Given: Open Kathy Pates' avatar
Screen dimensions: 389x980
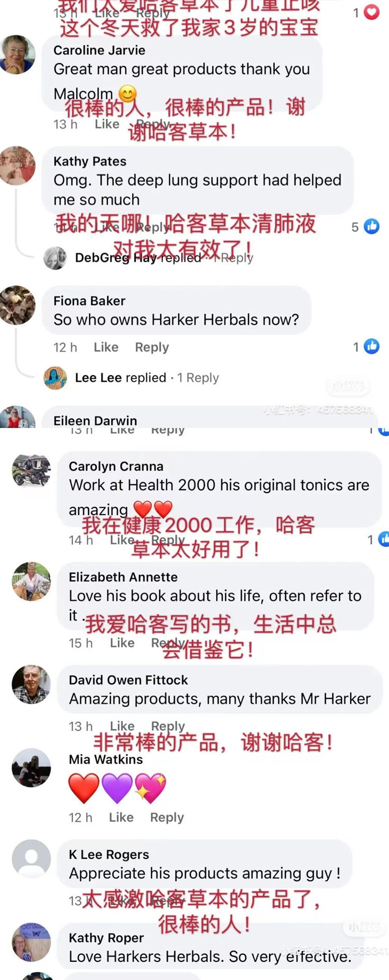Looking at the screenshot, I should point(17,166).
